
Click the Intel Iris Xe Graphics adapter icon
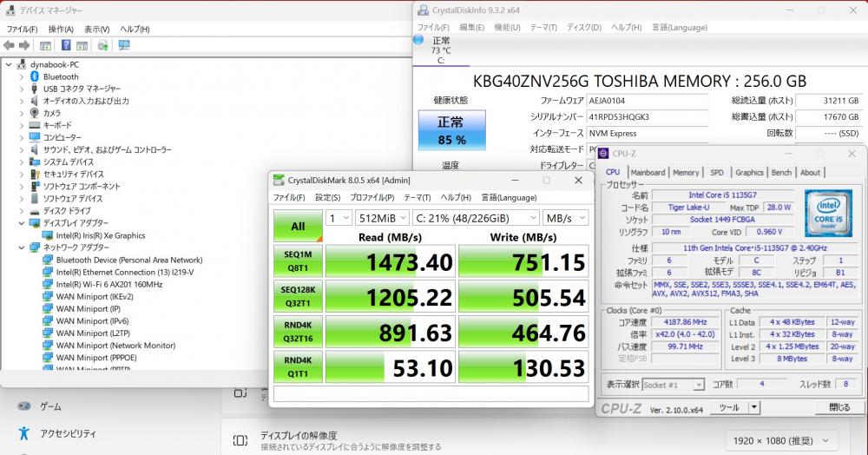pyautogui.click(x=48, y=235)
